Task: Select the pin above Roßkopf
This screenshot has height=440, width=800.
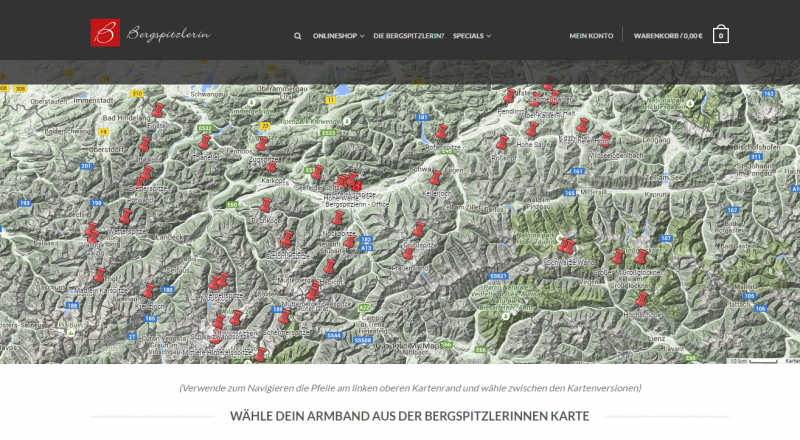Action: coord(503,142)
